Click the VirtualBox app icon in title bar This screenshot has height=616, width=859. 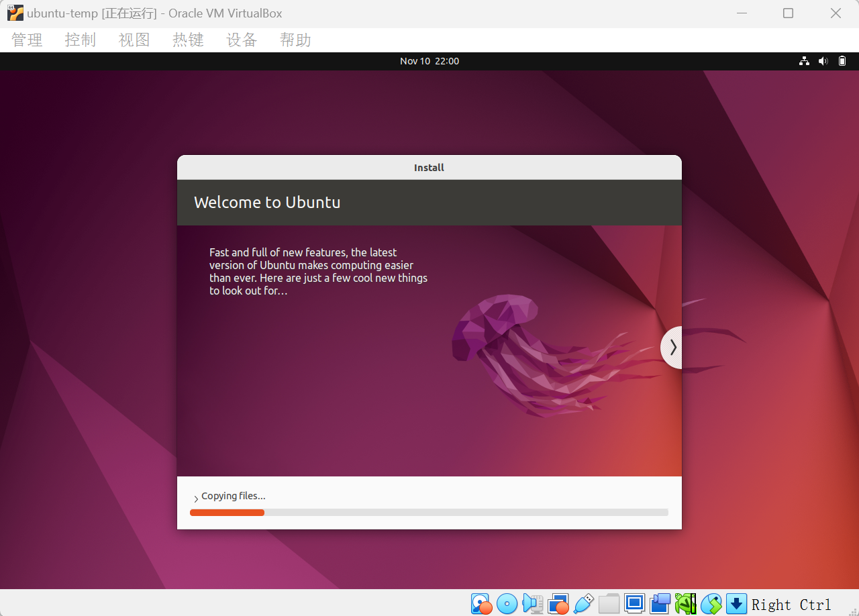point(15,13)
